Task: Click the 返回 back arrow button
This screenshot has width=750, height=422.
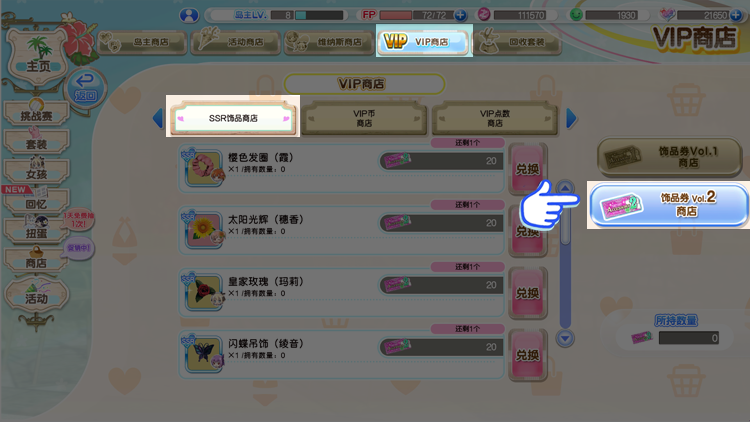Action: [x=85, y=86]
